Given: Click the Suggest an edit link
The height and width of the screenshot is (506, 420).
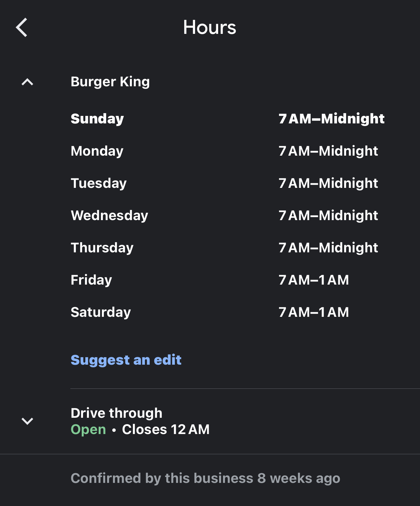Looking at the screenshot, I should [126, 360].
